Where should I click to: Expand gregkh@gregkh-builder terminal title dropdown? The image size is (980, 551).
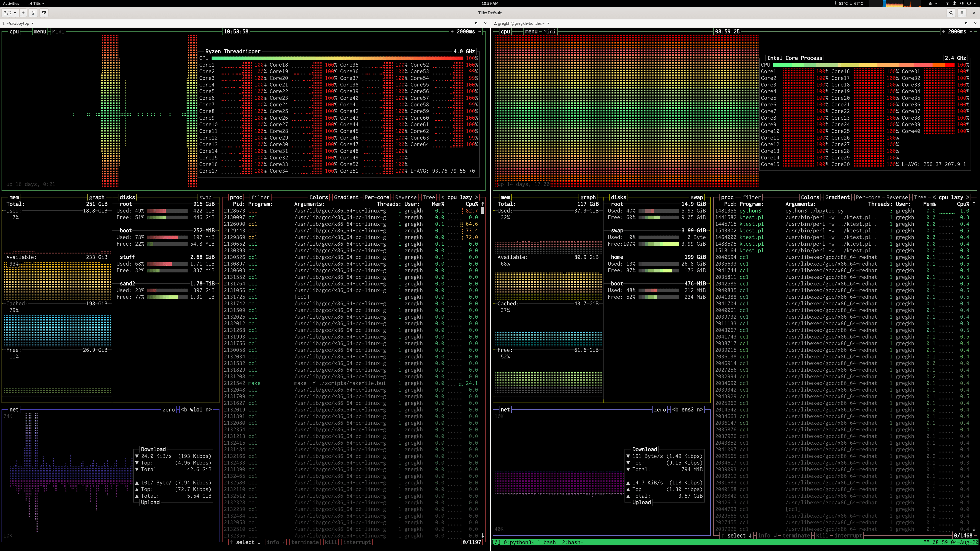pos(548,23)
